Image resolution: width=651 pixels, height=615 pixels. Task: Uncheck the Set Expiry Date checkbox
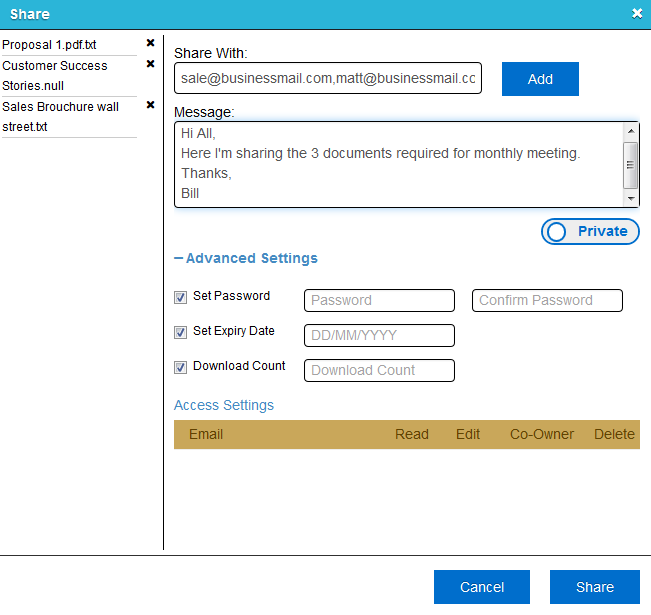tap(180, 332)
